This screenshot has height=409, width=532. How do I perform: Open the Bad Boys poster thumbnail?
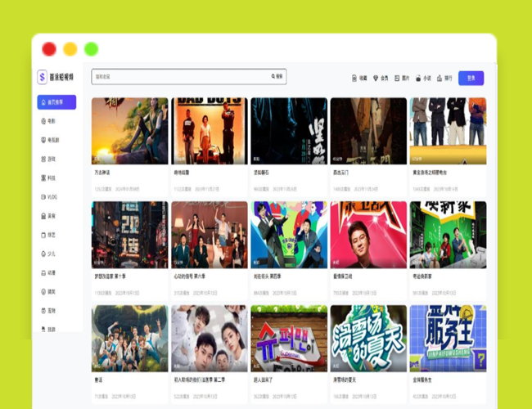click(210, 131)
